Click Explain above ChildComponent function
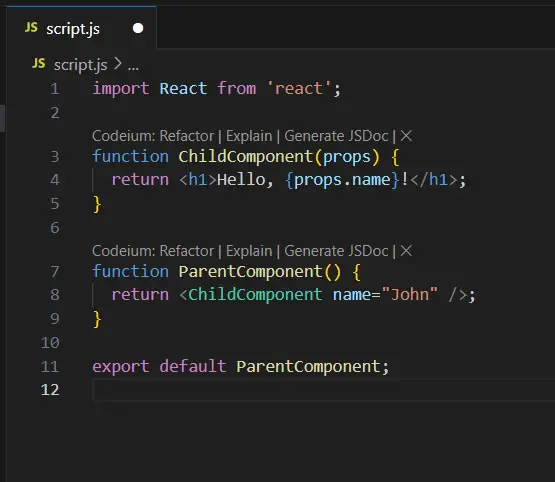555x482 pixels. (x=249, y=136)
